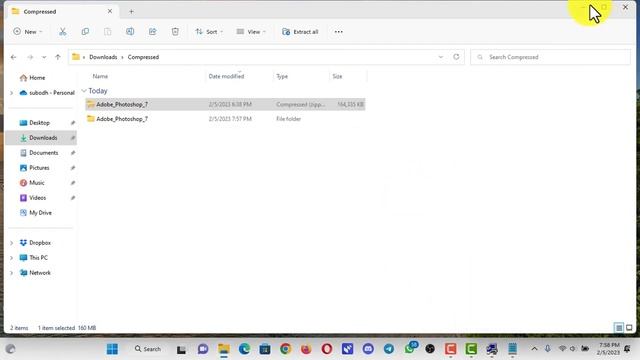Expand the This PC tree node
This screenshot has height=360, width=640.
click(11, 258)
